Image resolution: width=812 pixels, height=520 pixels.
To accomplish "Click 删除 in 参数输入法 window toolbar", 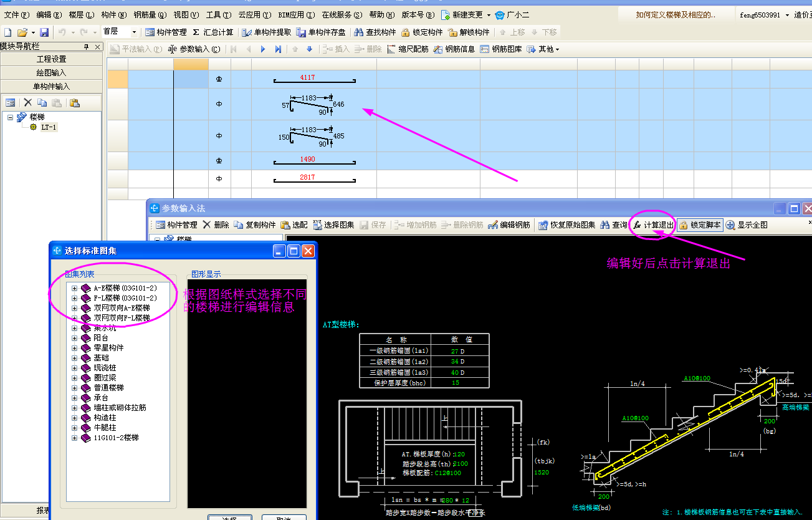I will (216, 225).
